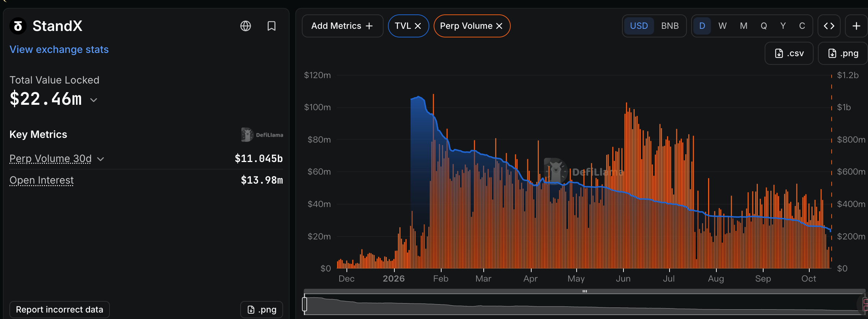The width and height of the screenshot is (868, 319).
Task: Select cumulative C interval
Action: (x=802, y=26)
